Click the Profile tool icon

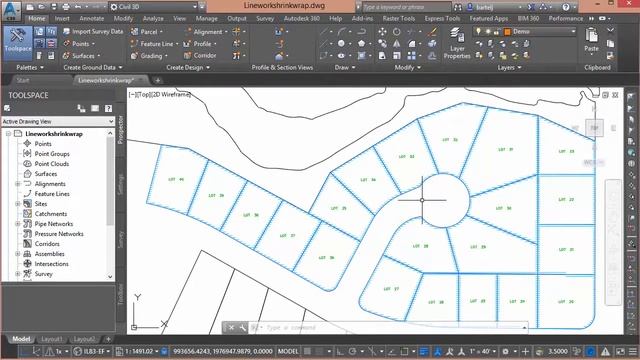[187, 44]
